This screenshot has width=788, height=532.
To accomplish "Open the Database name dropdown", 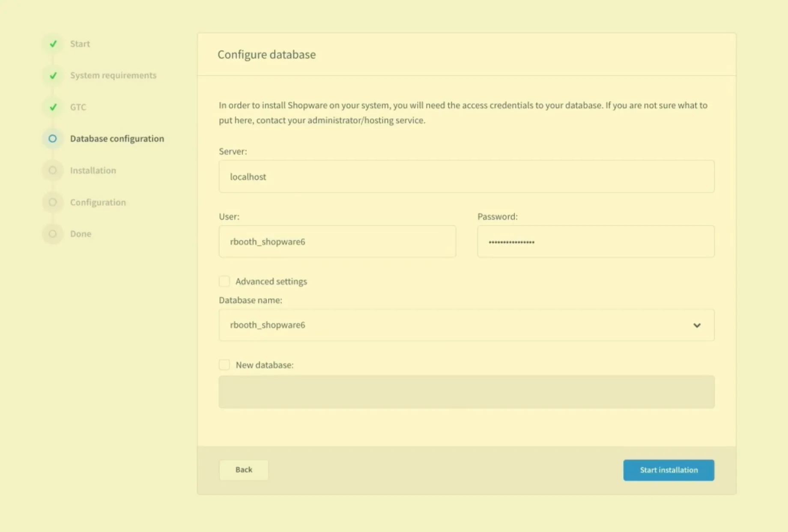I will [x=466, y=325].
